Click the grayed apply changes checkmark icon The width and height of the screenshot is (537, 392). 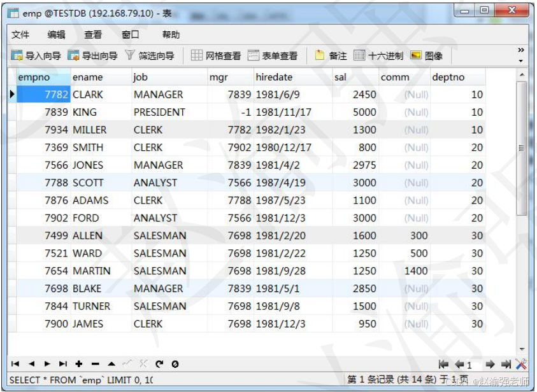127,363
